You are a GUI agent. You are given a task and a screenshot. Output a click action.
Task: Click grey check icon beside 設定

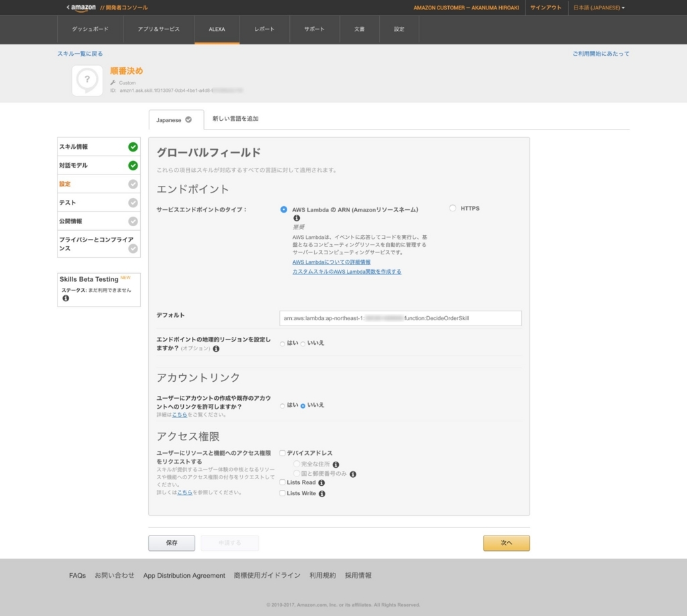133,184
